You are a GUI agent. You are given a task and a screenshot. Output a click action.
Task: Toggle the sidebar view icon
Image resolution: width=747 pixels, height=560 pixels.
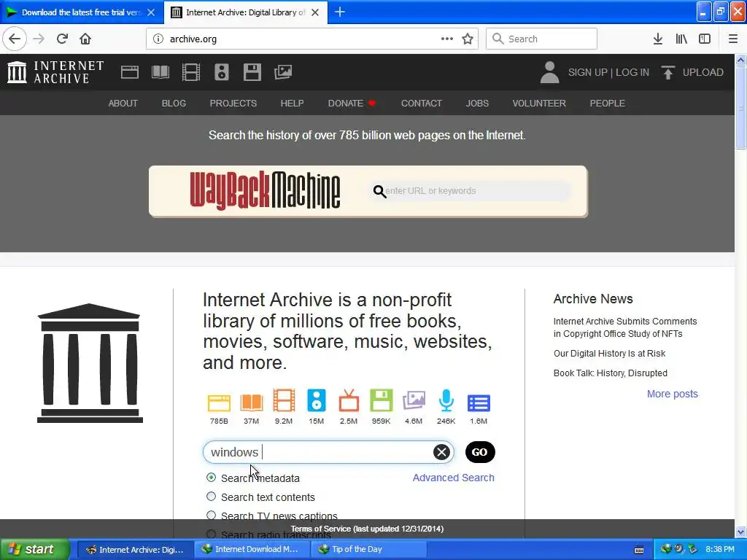click(705, 39)
